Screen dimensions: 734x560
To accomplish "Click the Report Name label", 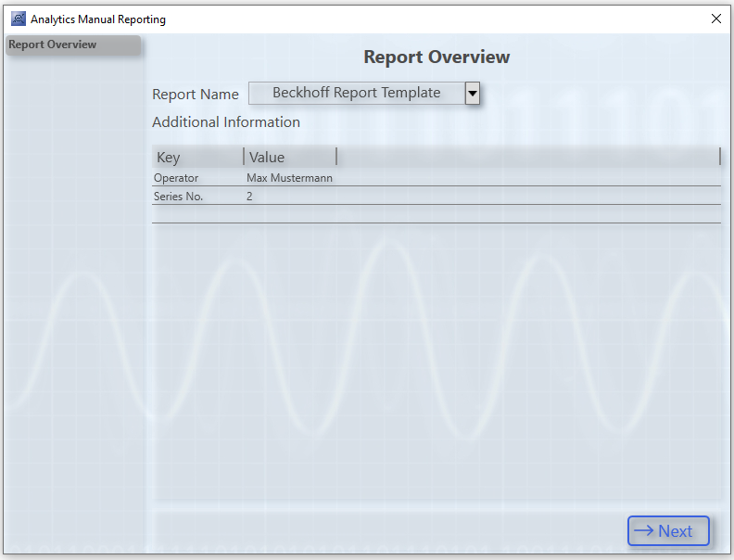I will tap(196, 95).
